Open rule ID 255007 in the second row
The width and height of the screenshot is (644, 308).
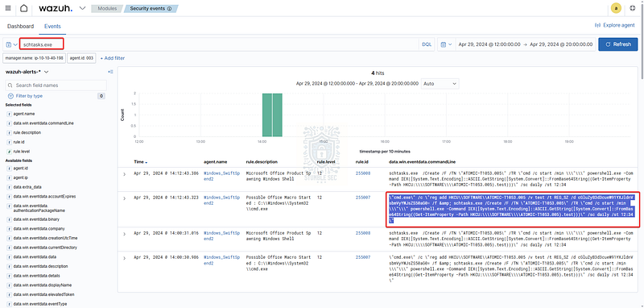tap(363, 198)
